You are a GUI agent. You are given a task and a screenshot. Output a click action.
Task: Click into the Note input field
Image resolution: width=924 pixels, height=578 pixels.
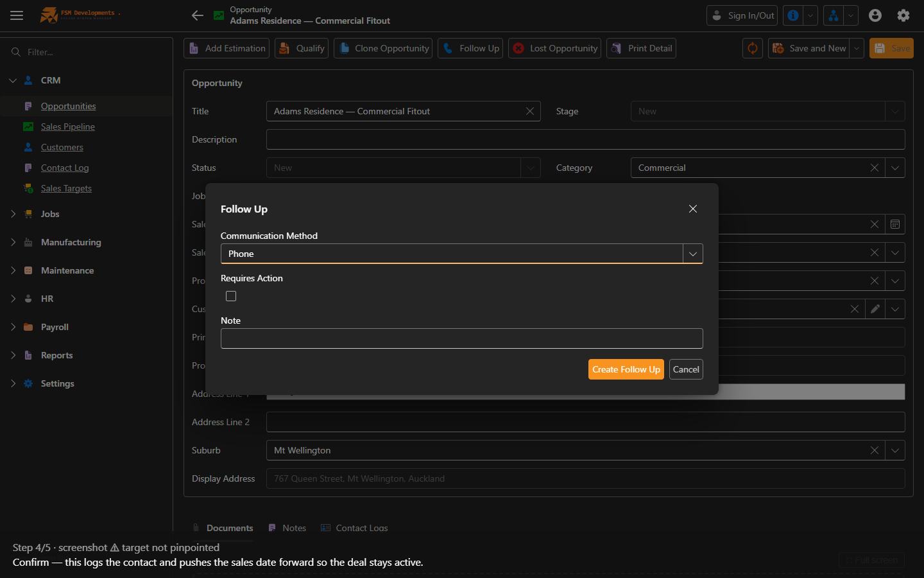pyautogui.click(x=462, y=338)
